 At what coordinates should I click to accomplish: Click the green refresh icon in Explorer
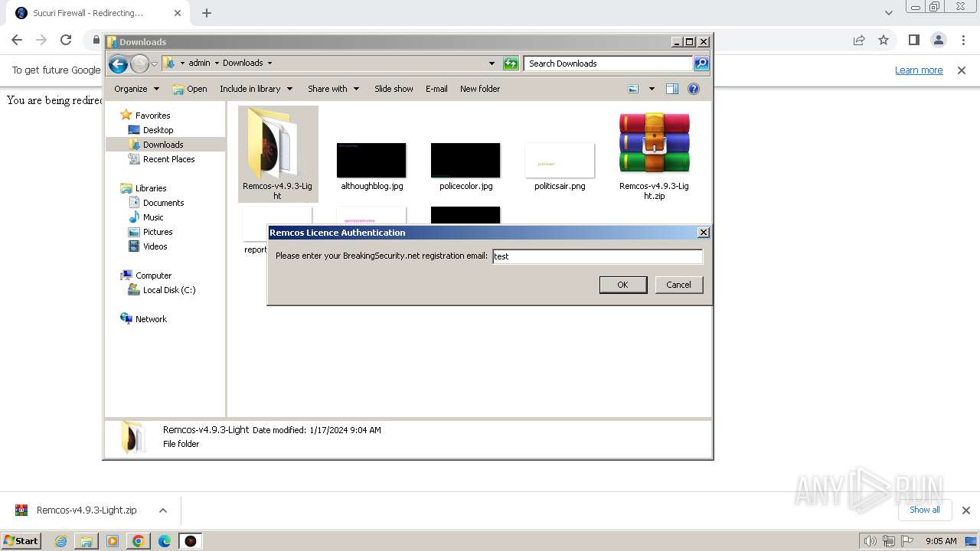(x=511, y=64)
